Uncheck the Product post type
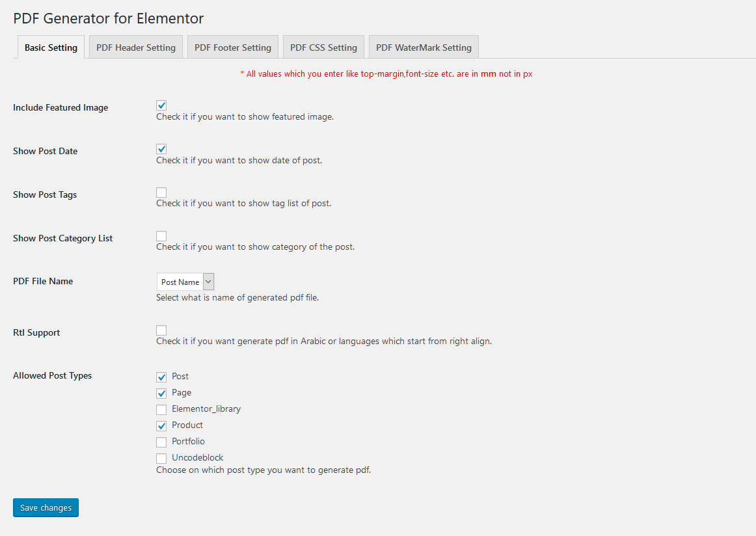The height and width of the screenshot is (536, 756). [161, 426]
